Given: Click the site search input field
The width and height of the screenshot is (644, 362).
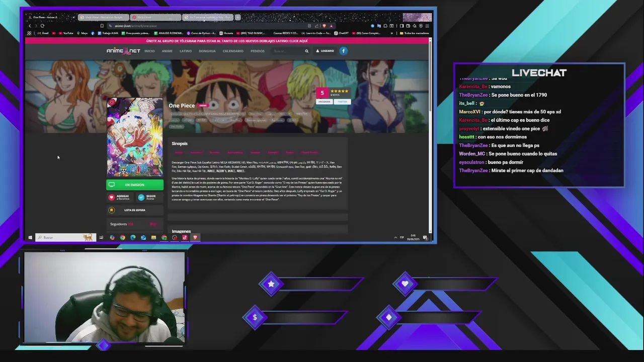Looking at the screenshot, I should pyautogui.click(x=287, y=51).
